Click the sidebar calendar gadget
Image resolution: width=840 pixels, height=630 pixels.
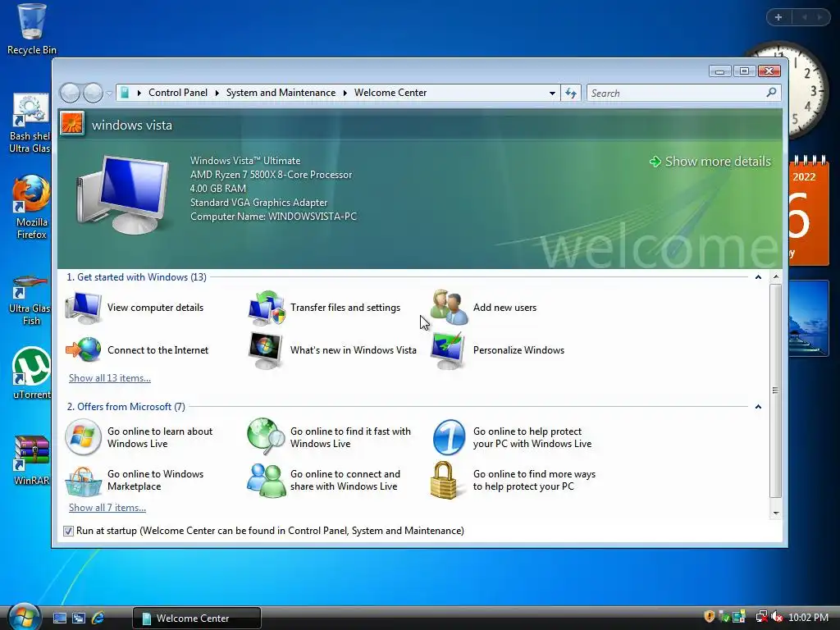pos(808,210)
